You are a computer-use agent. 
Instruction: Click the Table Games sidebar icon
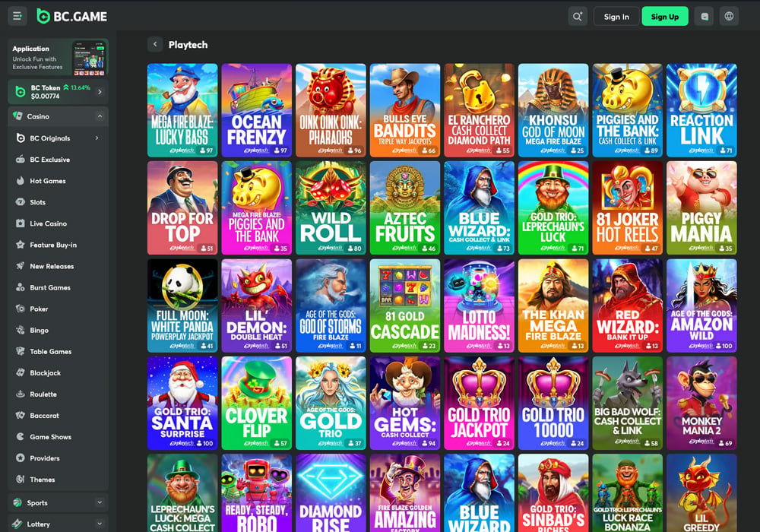21,351
